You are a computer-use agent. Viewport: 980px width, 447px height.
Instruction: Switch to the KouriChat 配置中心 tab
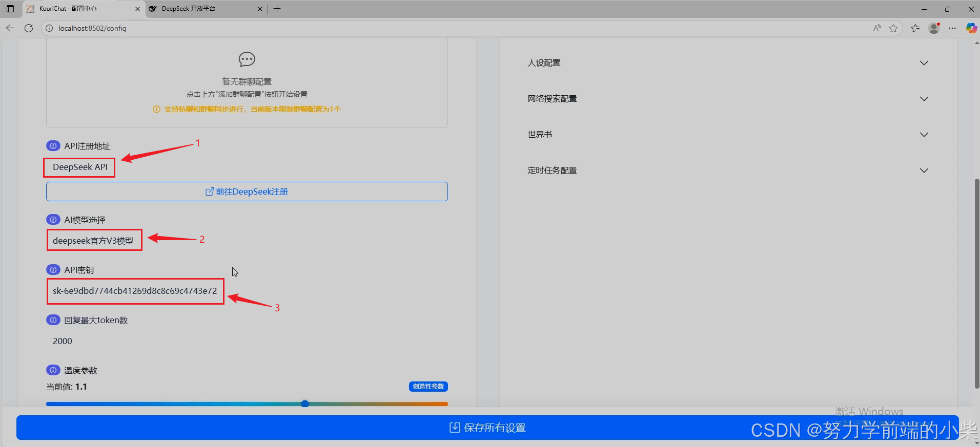[x=83, y=9]
